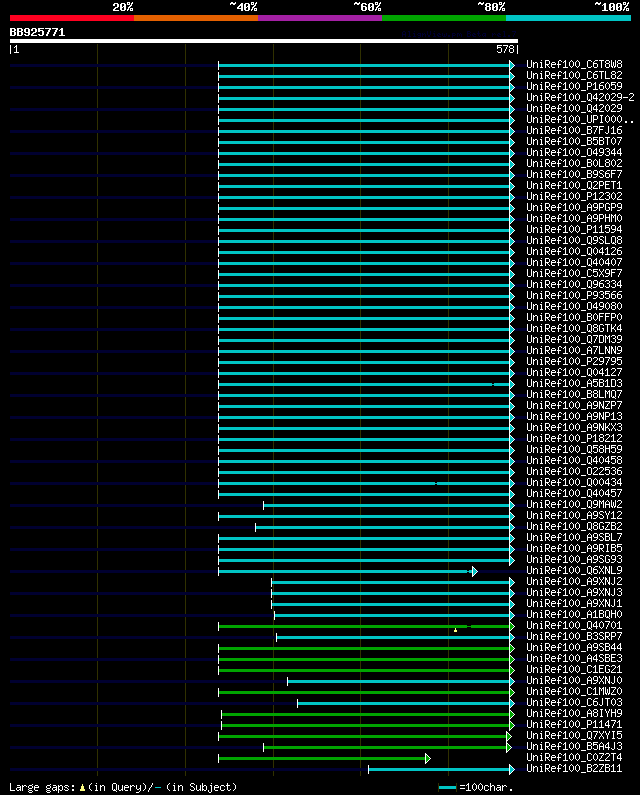Select the UniRef100_C1MWZ0 label
This screenshot has height=795, width=640.
pyautogui.click(x=574, y=692)
